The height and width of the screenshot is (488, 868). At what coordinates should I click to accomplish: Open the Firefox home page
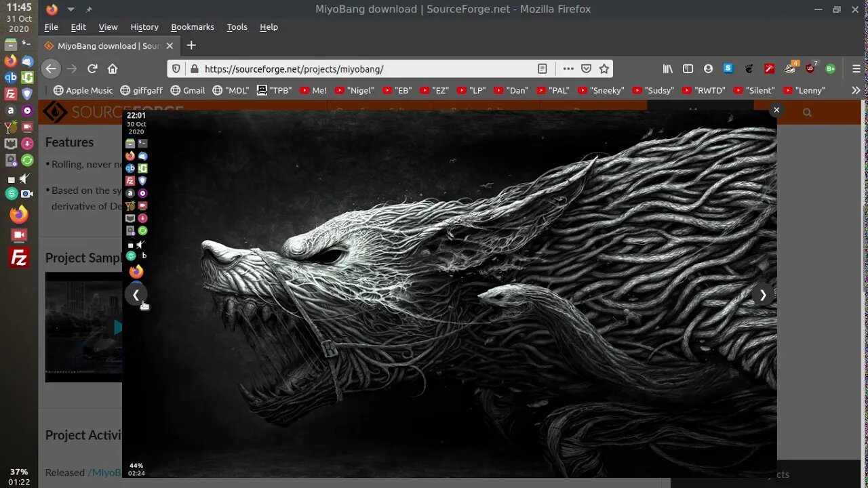point(113,68)
